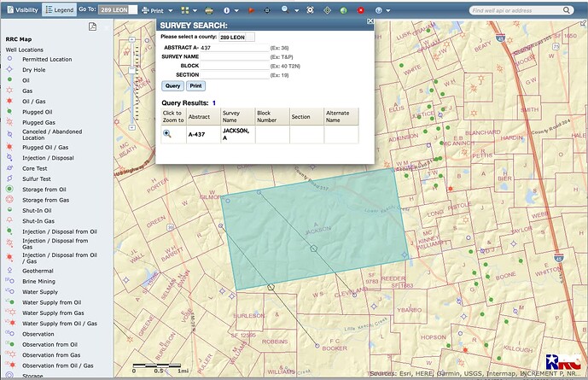Close the Survey Search dialog

coord(370,21)
